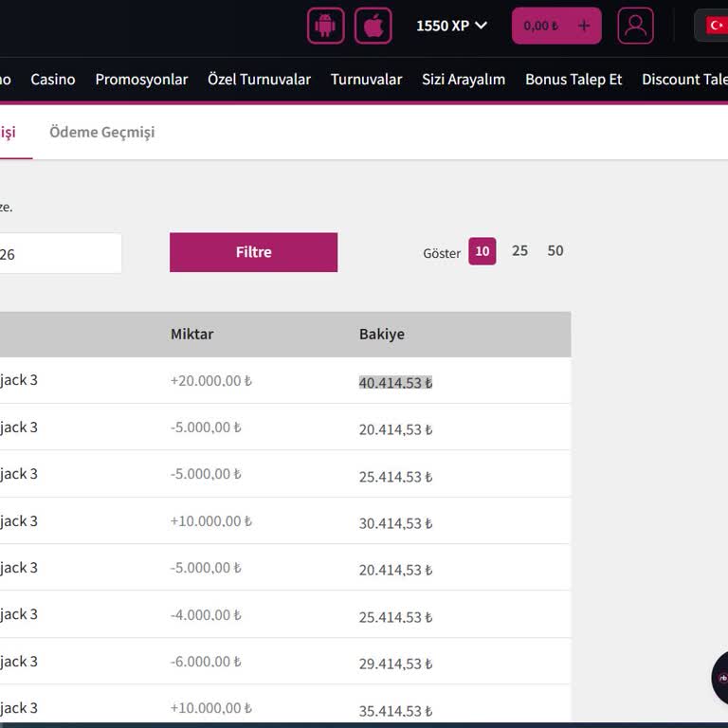Click the Filtre button
The width and height of the screenshot is (728, 728).
[x=253, y=252]
